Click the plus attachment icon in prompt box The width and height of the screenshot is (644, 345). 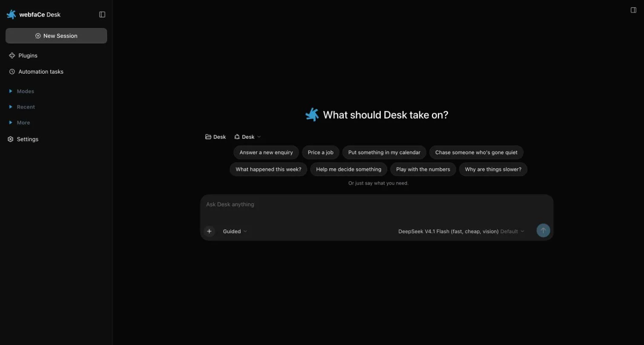point(209,231)
